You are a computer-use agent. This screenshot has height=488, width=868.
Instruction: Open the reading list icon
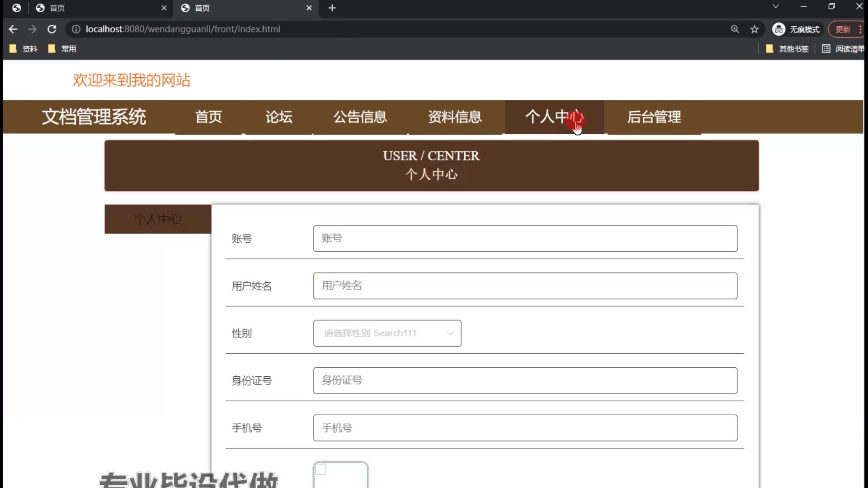pyautogui.click(x=826, y=49)
